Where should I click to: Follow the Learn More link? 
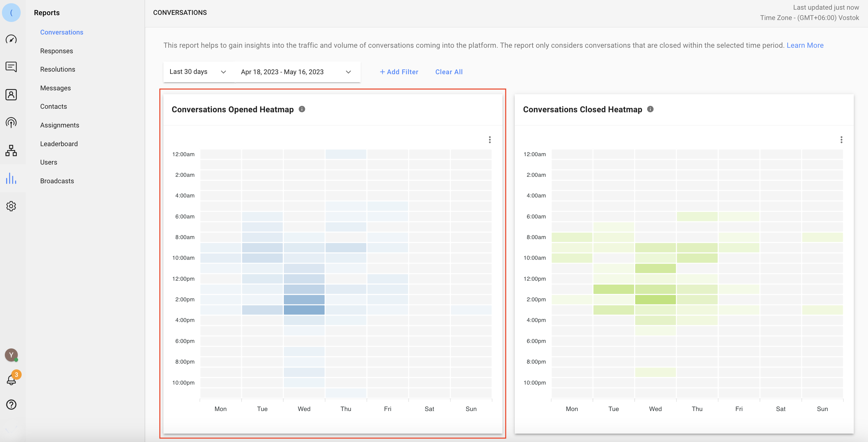(x=805, y=45)
